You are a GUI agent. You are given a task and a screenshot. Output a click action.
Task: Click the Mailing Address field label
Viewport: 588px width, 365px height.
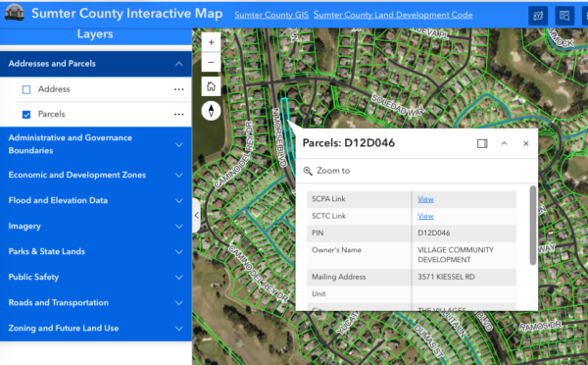(339, 277)
